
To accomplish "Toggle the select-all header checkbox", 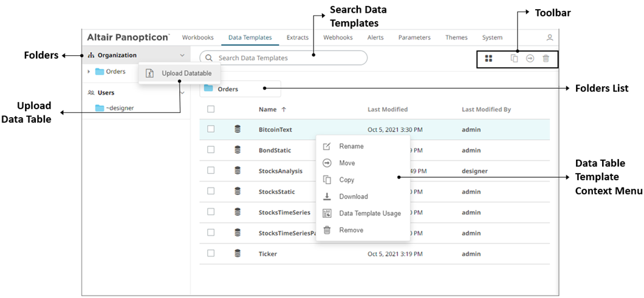I will click(211, 109).
